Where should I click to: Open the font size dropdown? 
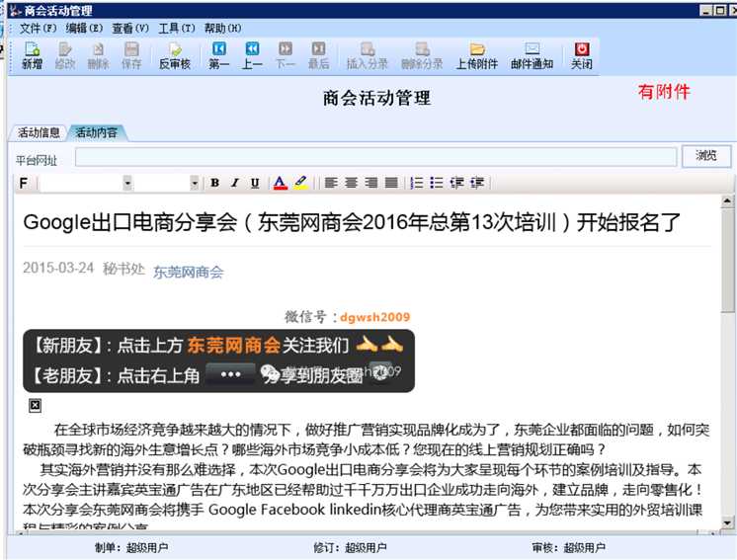(194, 183)
